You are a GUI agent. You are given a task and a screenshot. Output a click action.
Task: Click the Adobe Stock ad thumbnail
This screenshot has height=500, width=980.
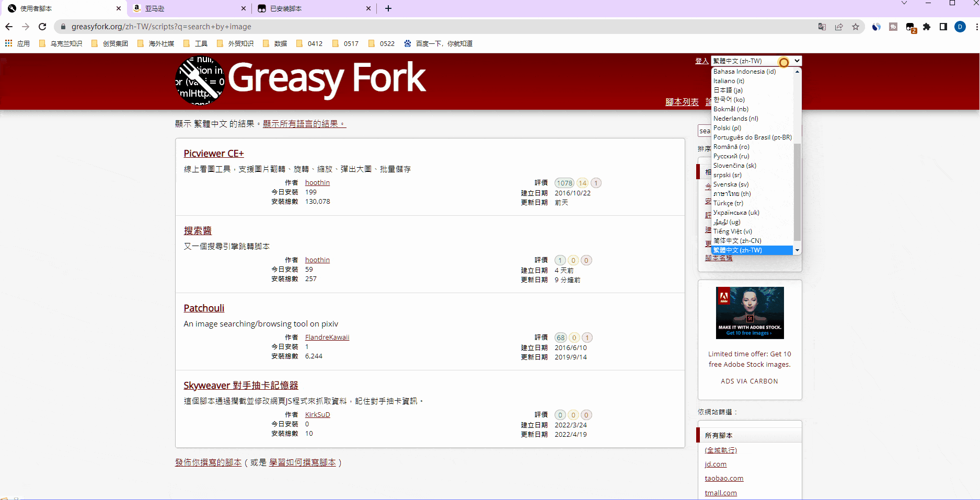pyautogui.click(x=750, y=312)
